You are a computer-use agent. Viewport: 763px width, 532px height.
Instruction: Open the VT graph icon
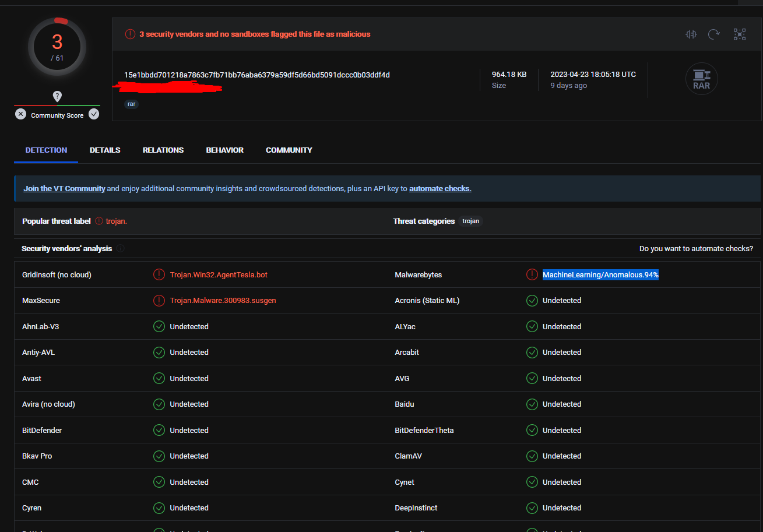[740, 34]
